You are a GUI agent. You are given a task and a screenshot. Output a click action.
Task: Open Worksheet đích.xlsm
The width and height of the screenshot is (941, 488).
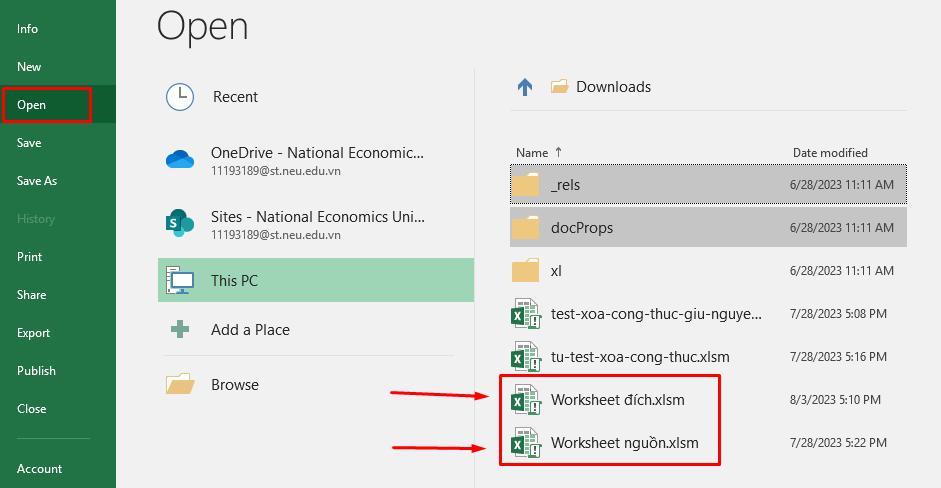coord(708,400)
